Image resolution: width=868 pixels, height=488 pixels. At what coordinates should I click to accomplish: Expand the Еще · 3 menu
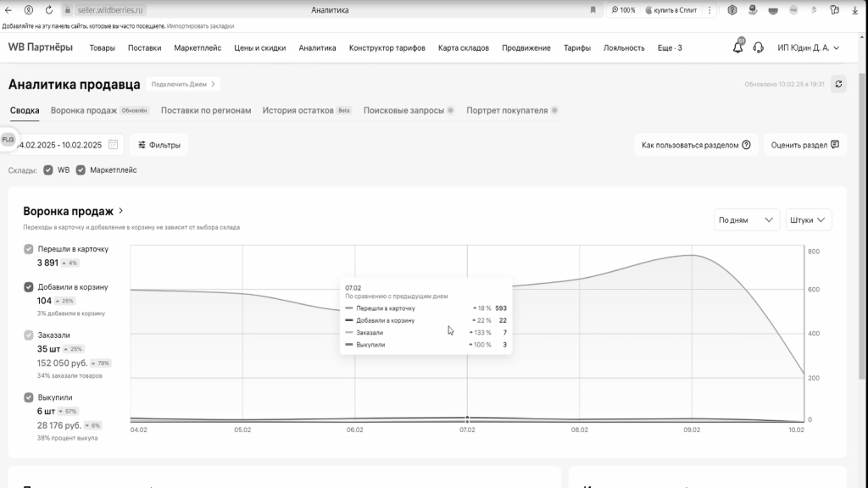point(670,48)
